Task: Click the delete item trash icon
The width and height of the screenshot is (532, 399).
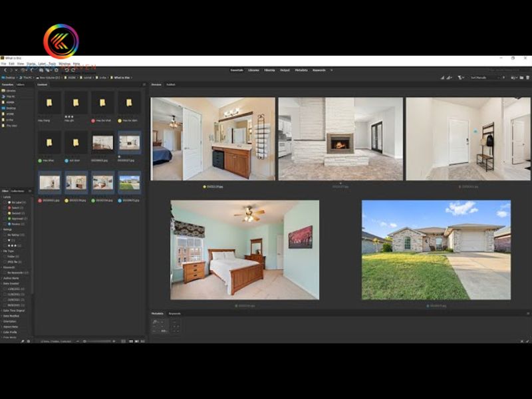Action: point(527,78)
